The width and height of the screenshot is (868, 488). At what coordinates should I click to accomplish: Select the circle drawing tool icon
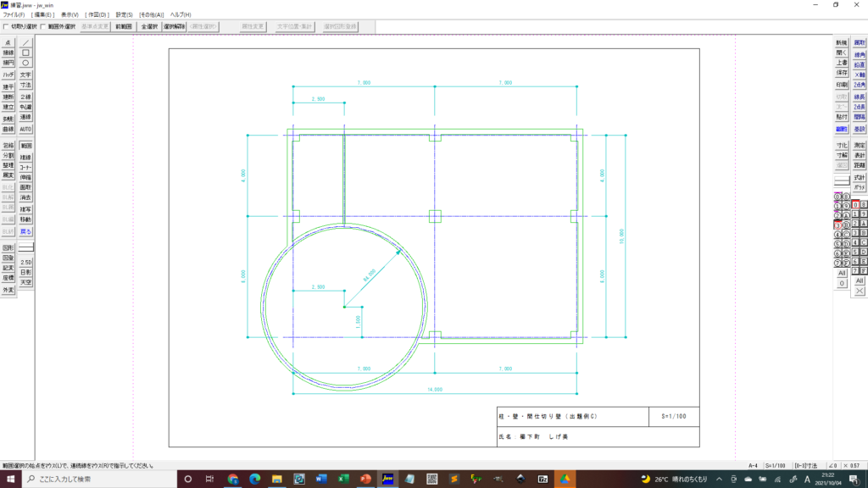click(x=25, y=63)
